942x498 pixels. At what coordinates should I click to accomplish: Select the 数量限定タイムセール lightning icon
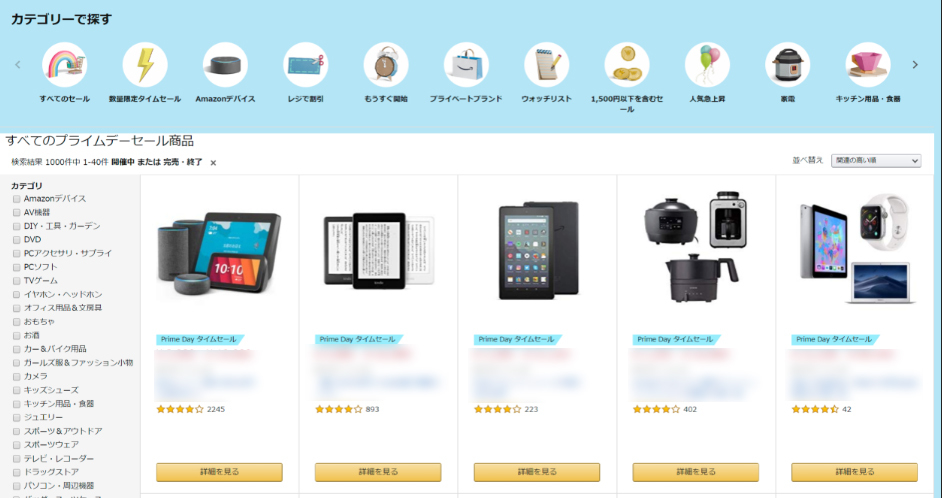click(145, 65)
